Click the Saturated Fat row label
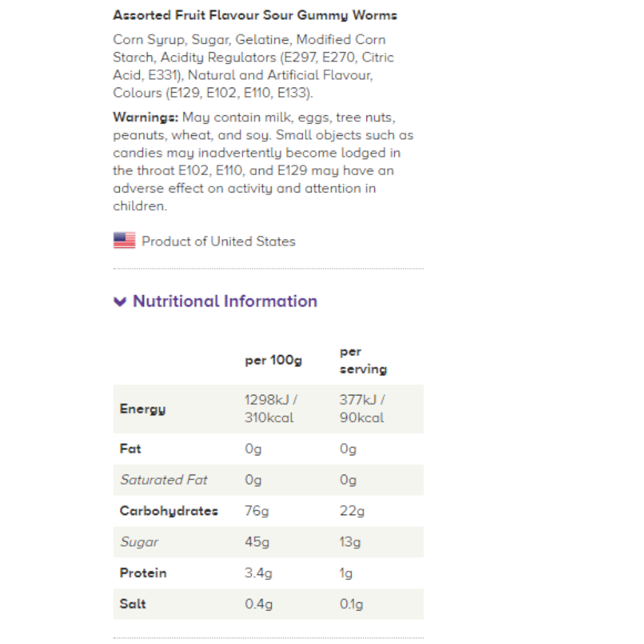The width and height of the screenshot is (644, 644). (x=164, y=480)
